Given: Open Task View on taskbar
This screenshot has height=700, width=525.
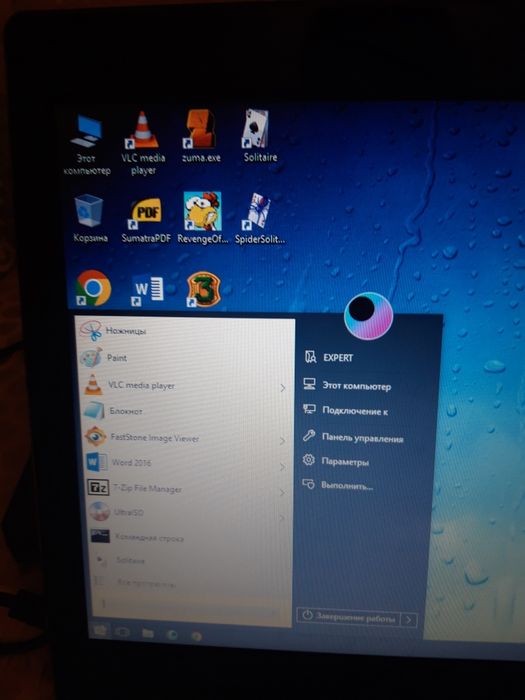Looking at the screenshot, I should tap(122, 632).
